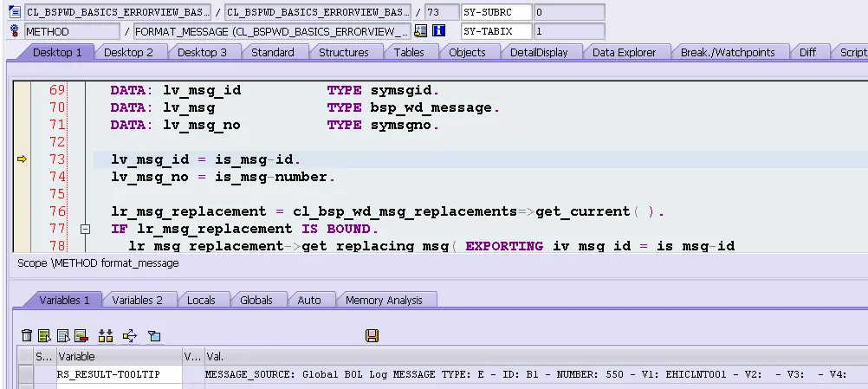
Task: Click the METHOD event type field
Action: tap(72, 31)
